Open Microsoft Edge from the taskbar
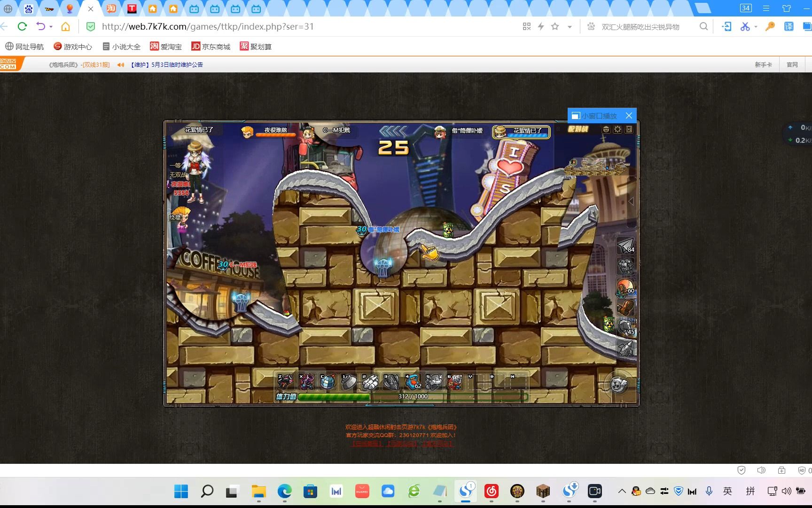Screen dimensions: 812x508 (x=284, y=492)
